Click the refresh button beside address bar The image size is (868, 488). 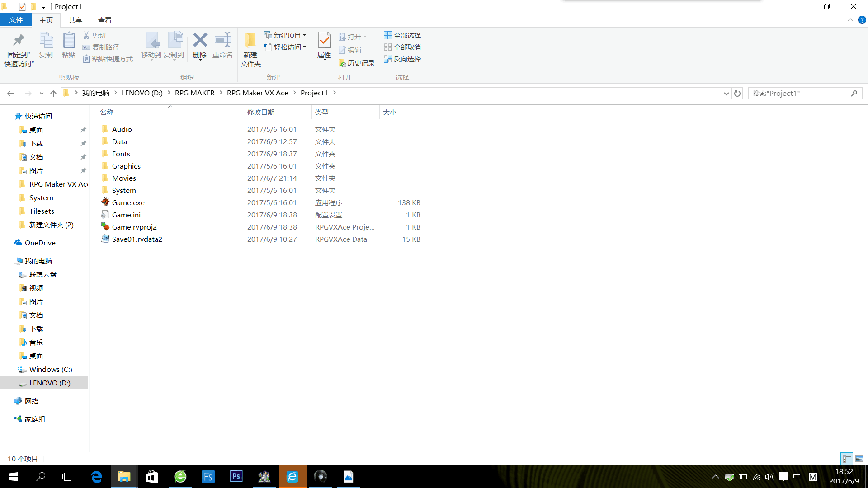coord(737,93)
